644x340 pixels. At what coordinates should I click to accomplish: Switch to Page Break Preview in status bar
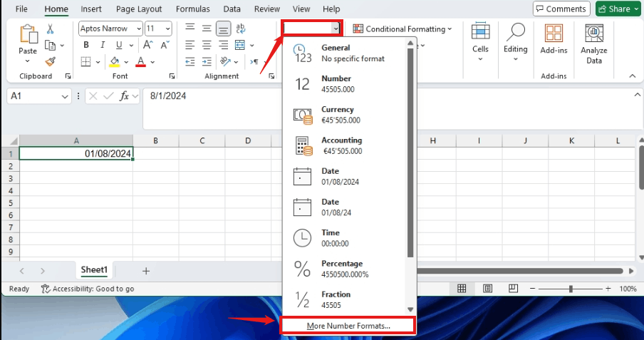click(x=513, y=289)
